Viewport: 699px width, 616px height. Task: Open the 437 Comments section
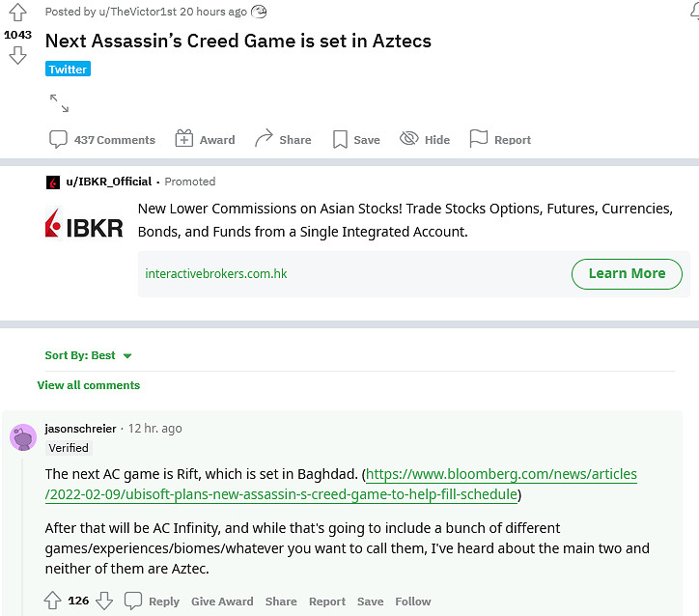point(102,140)
